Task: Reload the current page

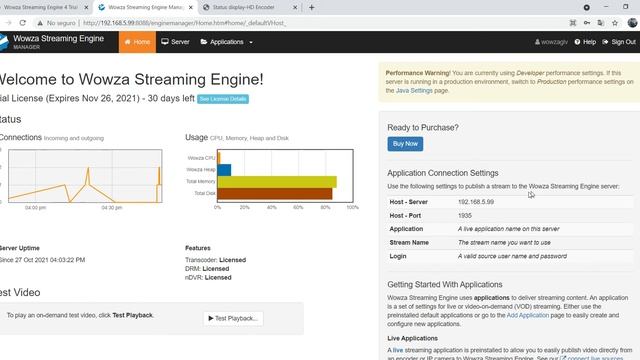Action: (23, 23)
